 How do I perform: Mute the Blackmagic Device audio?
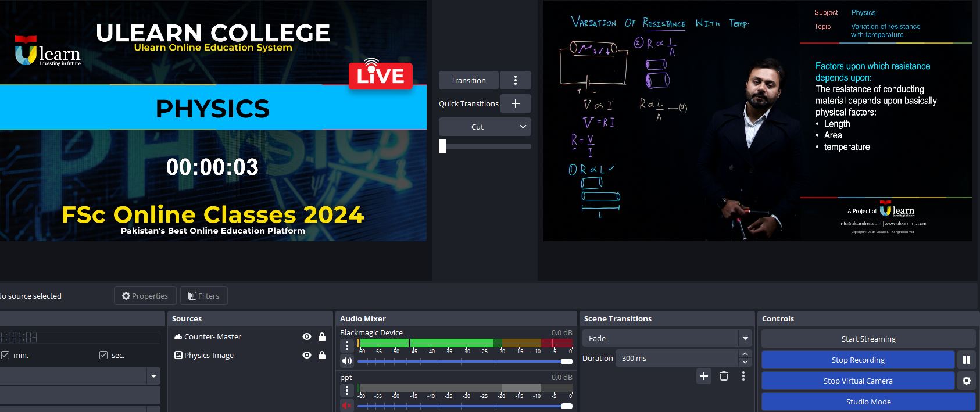coord(347,361)
